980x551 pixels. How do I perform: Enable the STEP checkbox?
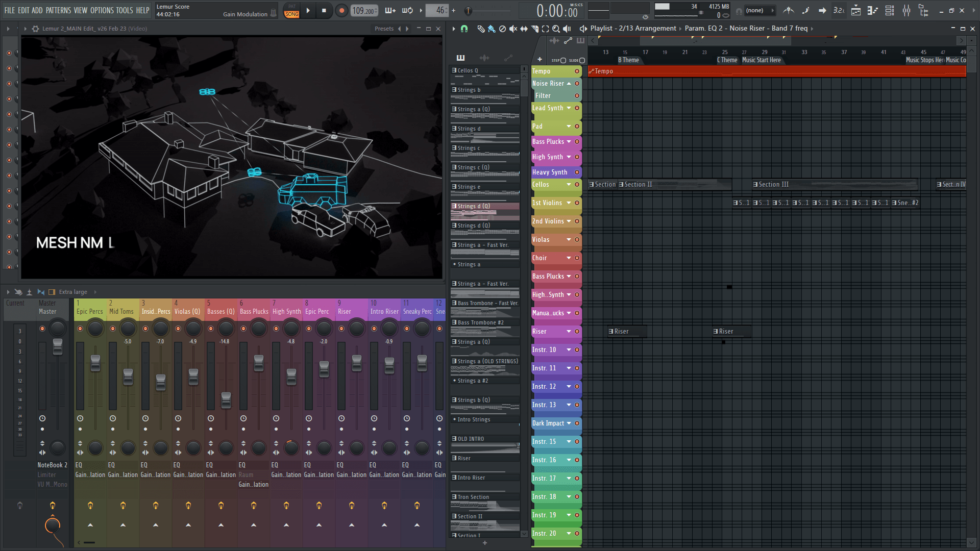coord(563,60)
